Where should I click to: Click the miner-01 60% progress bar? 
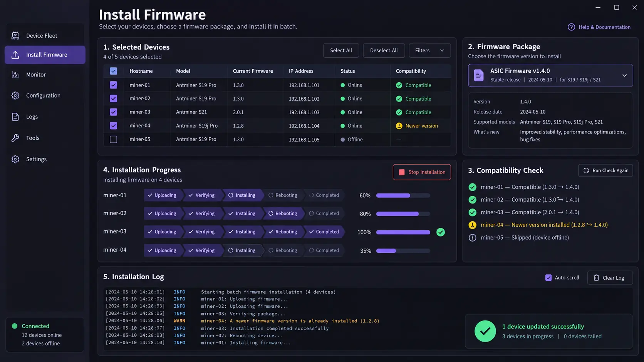403,195
